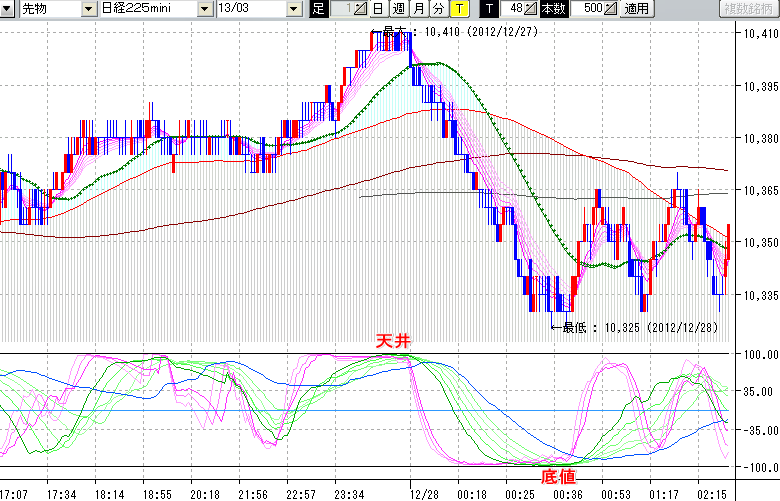Switch chart to weekly (週) timeframe
Image resolution: width=780 pixels, height=501 pixels.
(x=397, y=9)
